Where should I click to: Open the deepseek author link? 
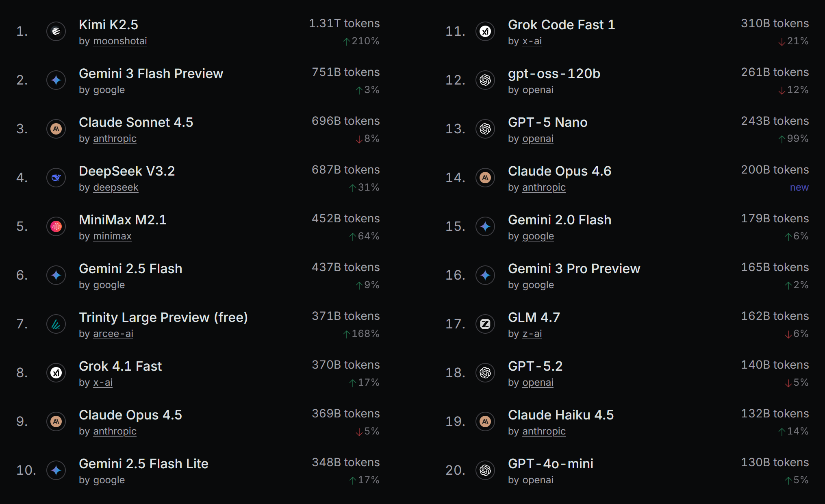(115, 187)
